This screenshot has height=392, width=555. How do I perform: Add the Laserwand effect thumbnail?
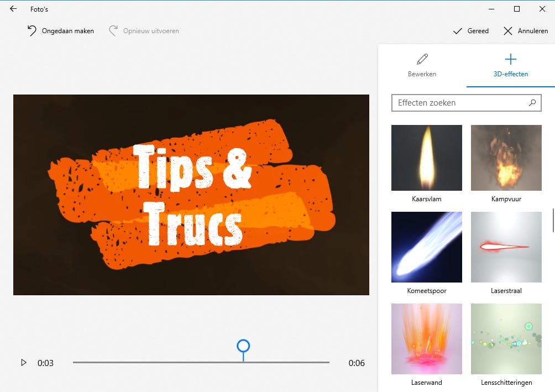[427, 338]
